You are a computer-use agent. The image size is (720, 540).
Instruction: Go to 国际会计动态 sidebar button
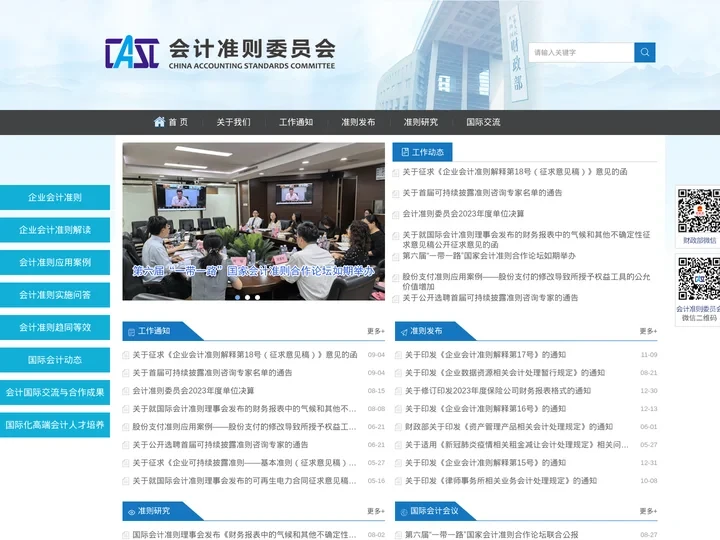point(55,360)
